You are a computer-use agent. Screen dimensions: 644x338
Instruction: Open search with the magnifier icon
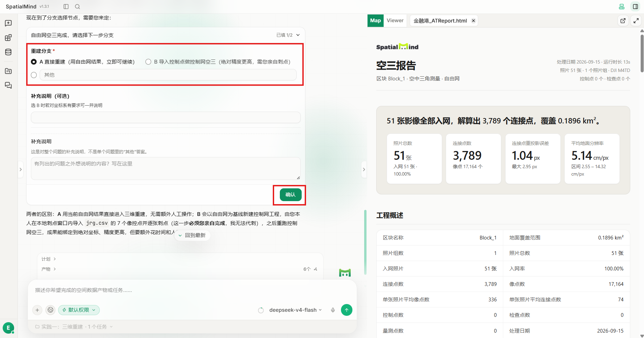click(78, 6)
